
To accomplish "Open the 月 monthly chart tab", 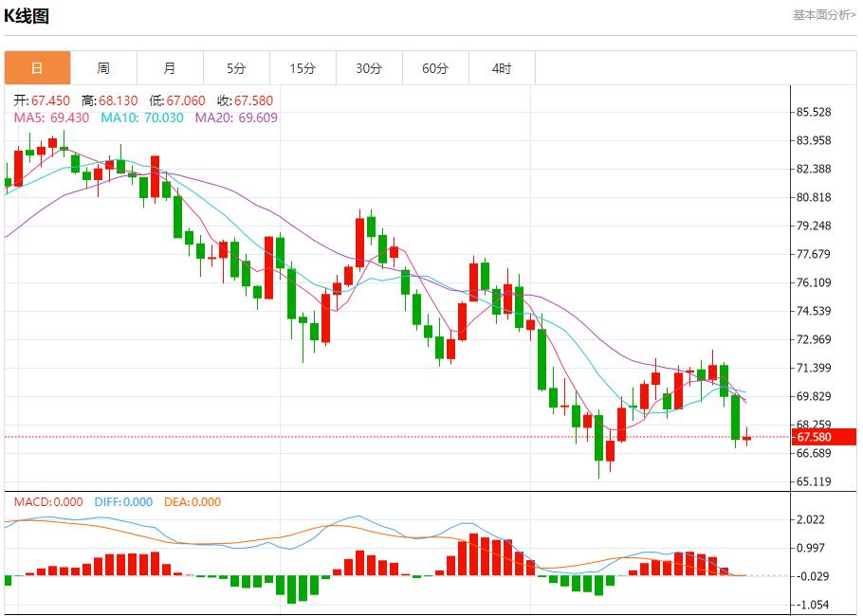I will click(x=170, y=68).
